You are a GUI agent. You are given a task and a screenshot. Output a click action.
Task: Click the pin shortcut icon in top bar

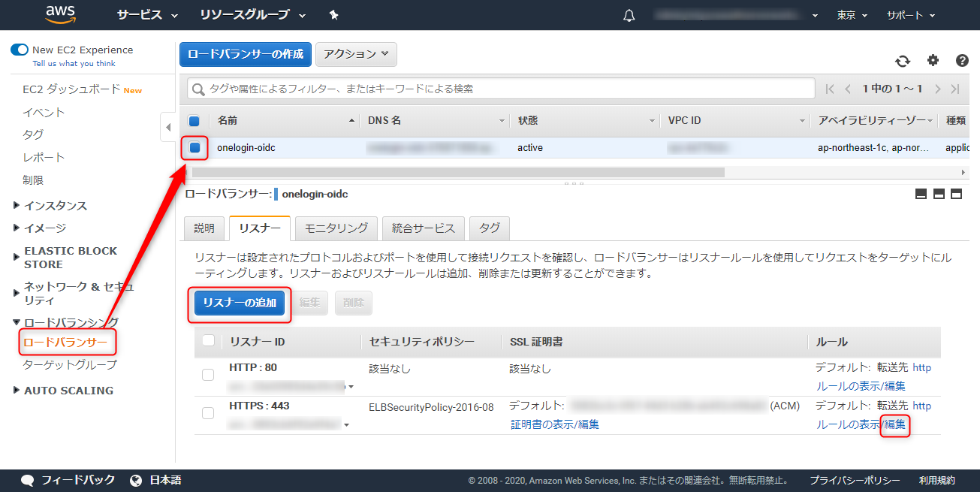[x=333, y=15]
